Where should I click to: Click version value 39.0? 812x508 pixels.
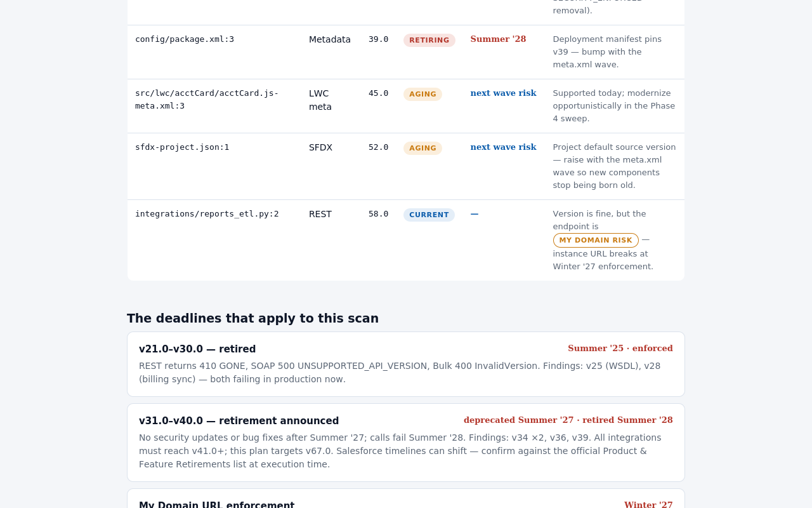click(x=379, y=39)
